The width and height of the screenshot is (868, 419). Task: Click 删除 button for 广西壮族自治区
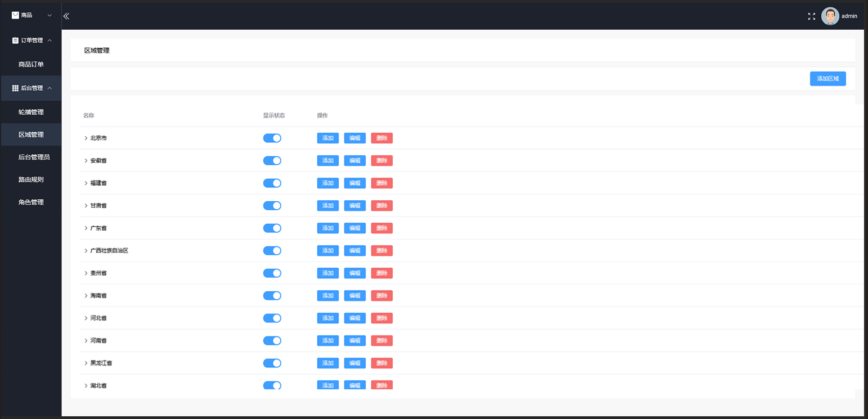382,250
